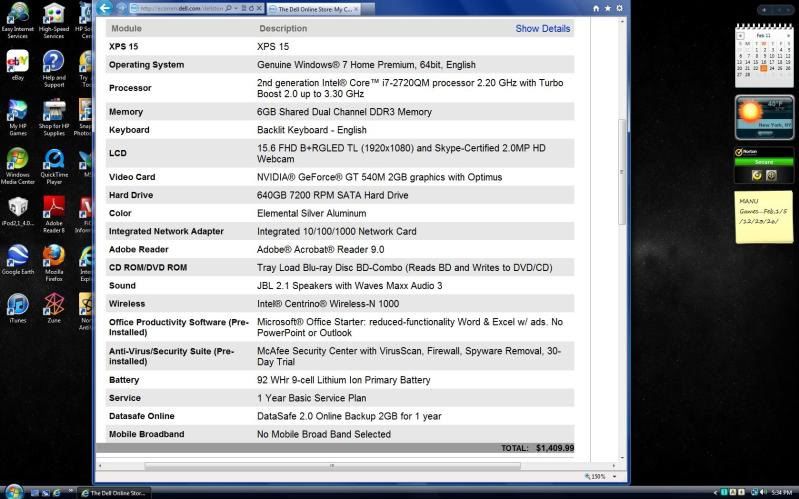The image size is (799, 499).
Task: Click the Windows Start orb
Action: pos(14,492)
